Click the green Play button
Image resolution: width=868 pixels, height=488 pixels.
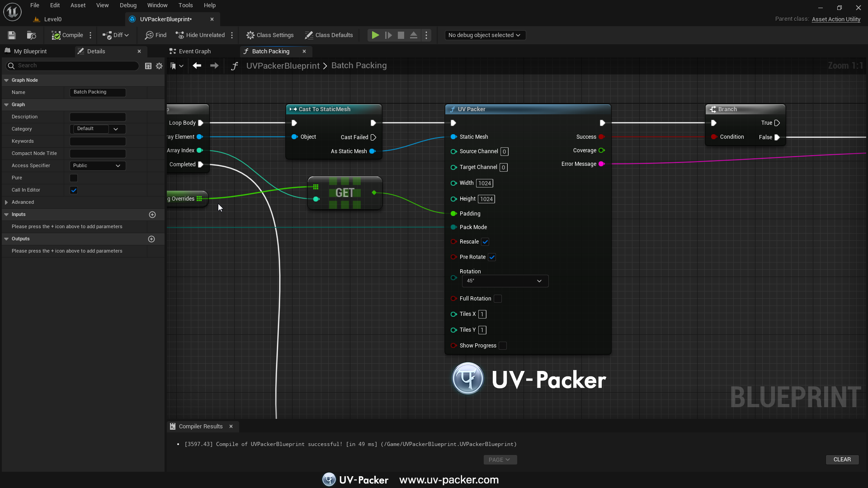pyautogui.click(x=375, y=35)
